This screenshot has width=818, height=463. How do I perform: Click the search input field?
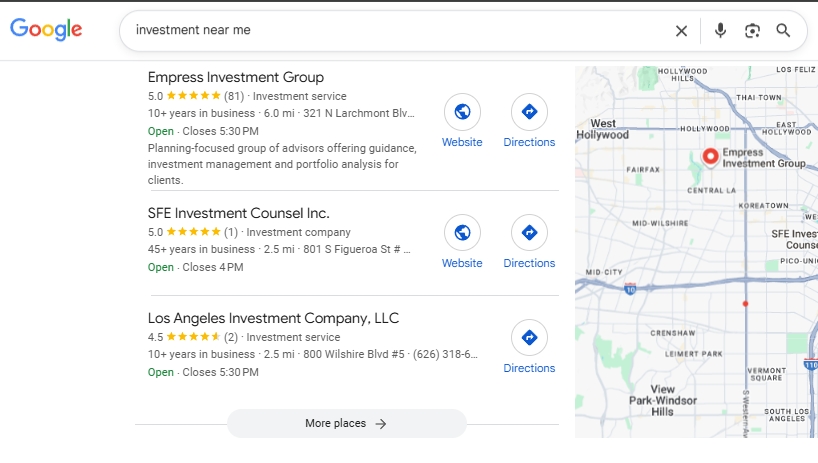point(400,31)
